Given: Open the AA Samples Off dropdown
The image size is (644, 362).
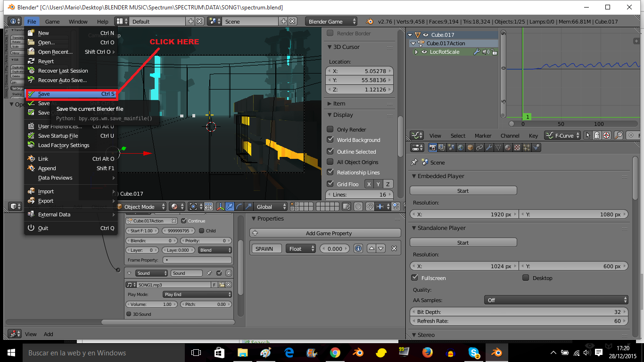Looking at the screenshot, I should tap(556, 300).
